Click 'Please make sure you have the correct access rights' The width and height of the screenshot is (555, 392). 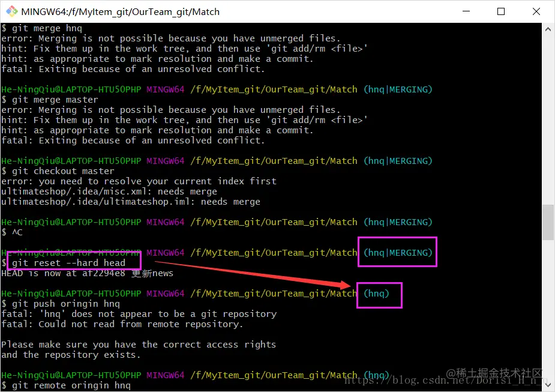click(139, 345)
